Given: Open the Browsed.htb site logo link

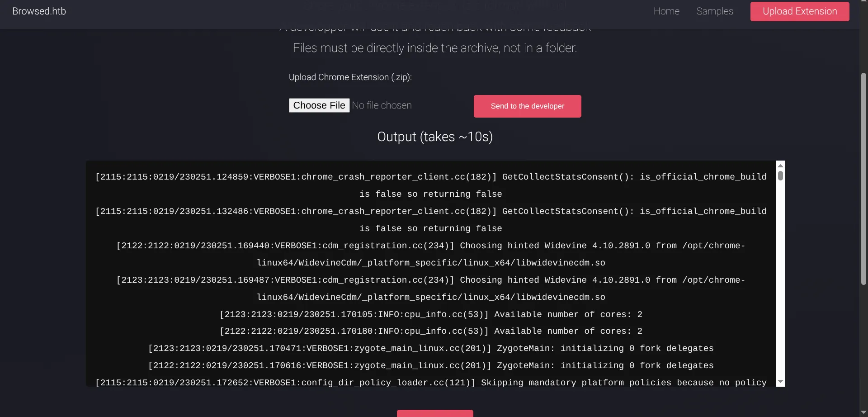Looking at the screenshot, I should coord(39,11).
